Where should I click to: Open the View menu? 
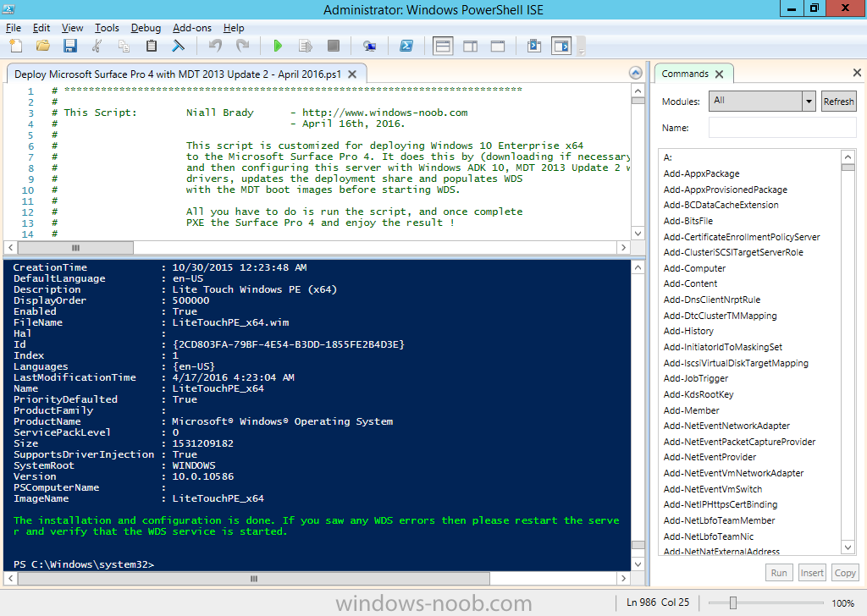(73, 28)
